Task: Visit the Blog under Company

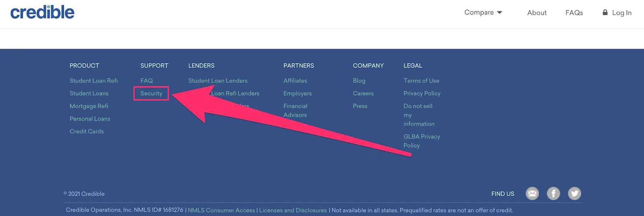Action: 359,81
